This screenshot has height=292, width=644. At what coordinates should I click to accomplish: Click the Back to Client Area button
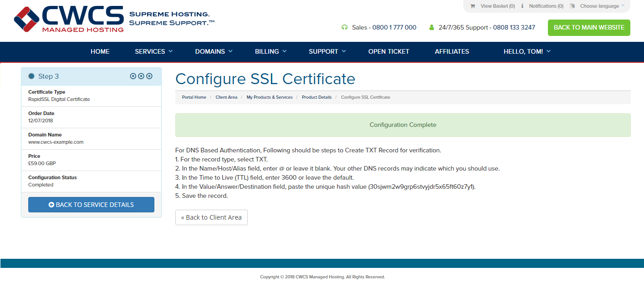(x=211, y=217)
